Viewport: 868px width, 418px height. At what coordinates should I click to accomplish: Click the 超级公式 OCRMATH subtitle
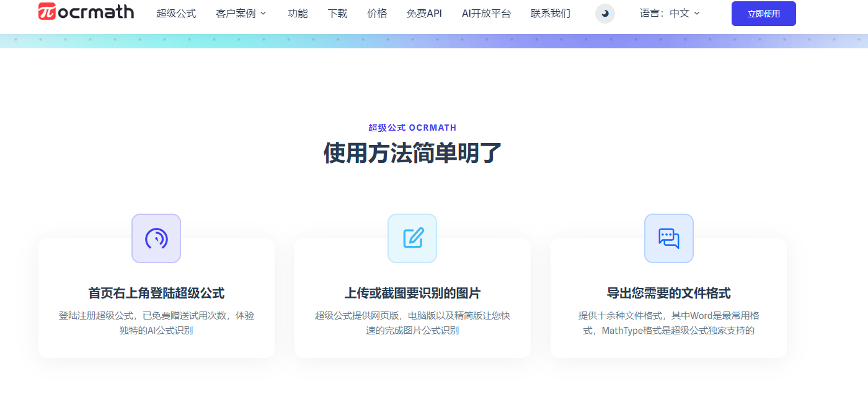pos(412,128)
